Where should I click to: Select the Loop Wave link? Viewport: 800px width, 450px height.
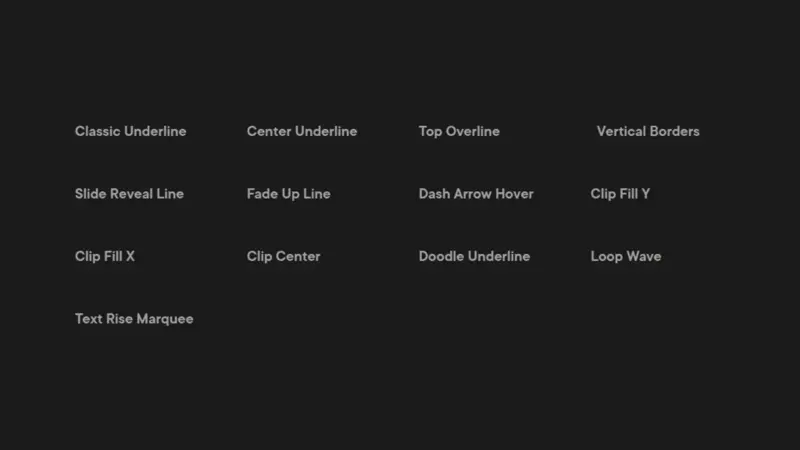point(626,257)
